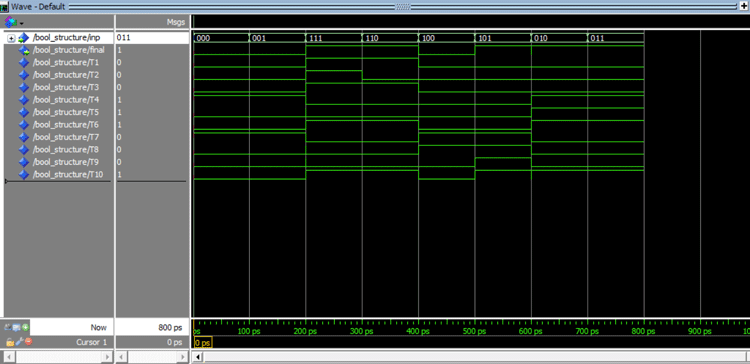The height and width of the screenshot is (364, 750).
Task: Select the /bool_structure/final signal
Action: (69, 50)
